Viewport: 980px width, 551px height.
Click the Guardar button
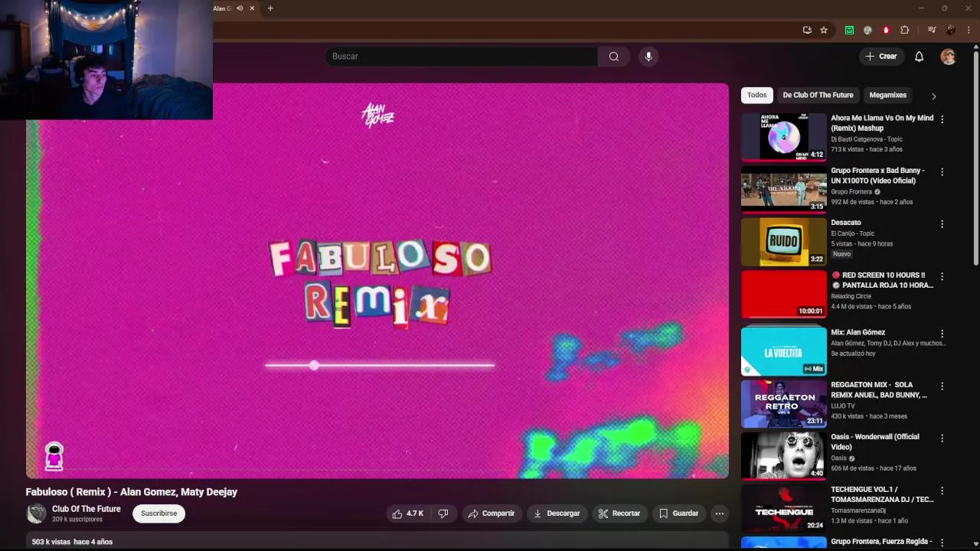(x=679, y=514)
